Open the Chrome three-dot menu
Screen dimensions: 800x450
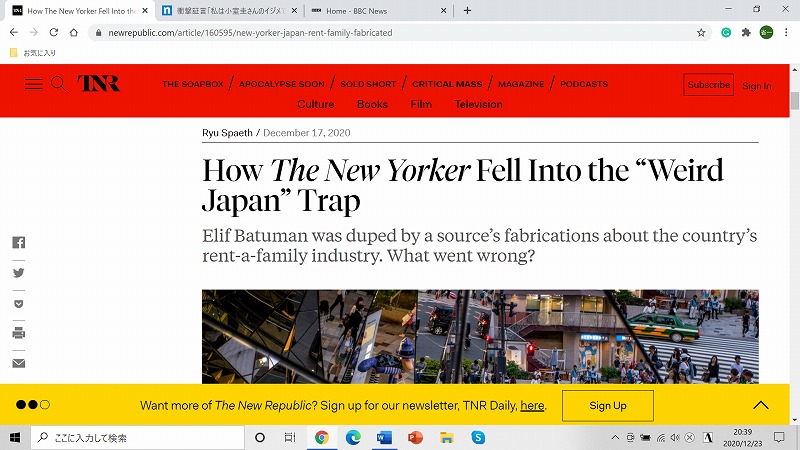click(786, 33)
